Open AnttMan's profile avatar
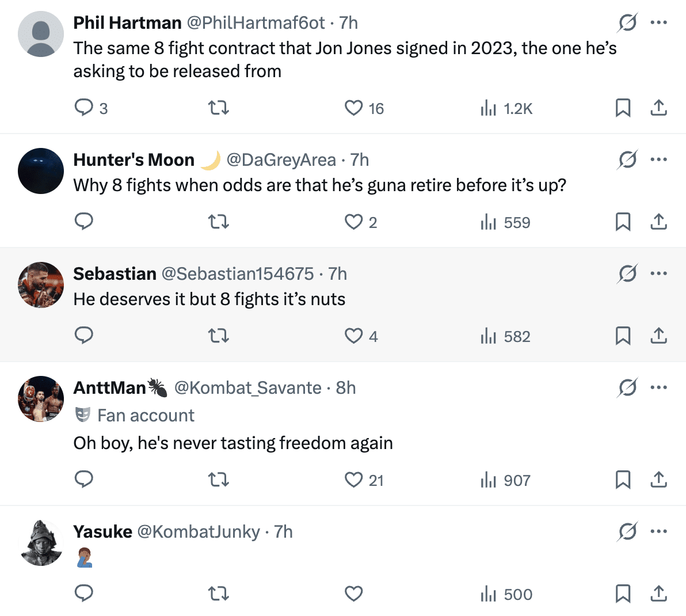Image resolution: width=686 pixels, height=616 pixels. (x=41, y=399)
